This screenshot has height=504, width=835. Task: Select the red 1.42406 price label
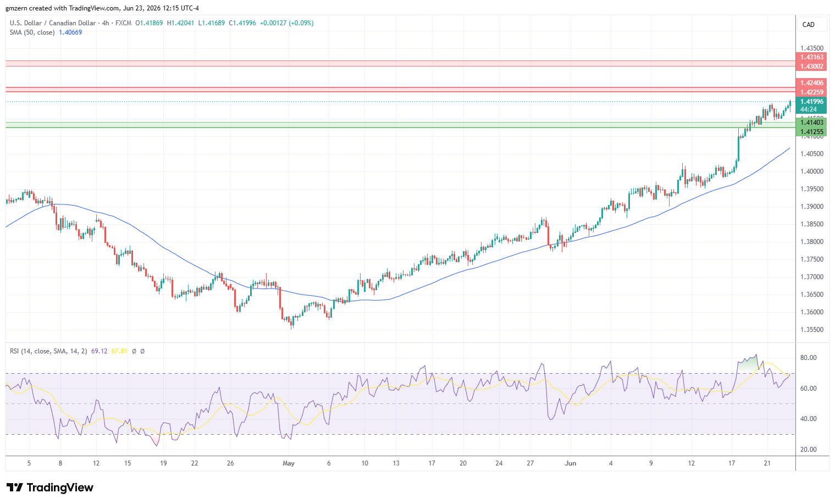point(811,83)
